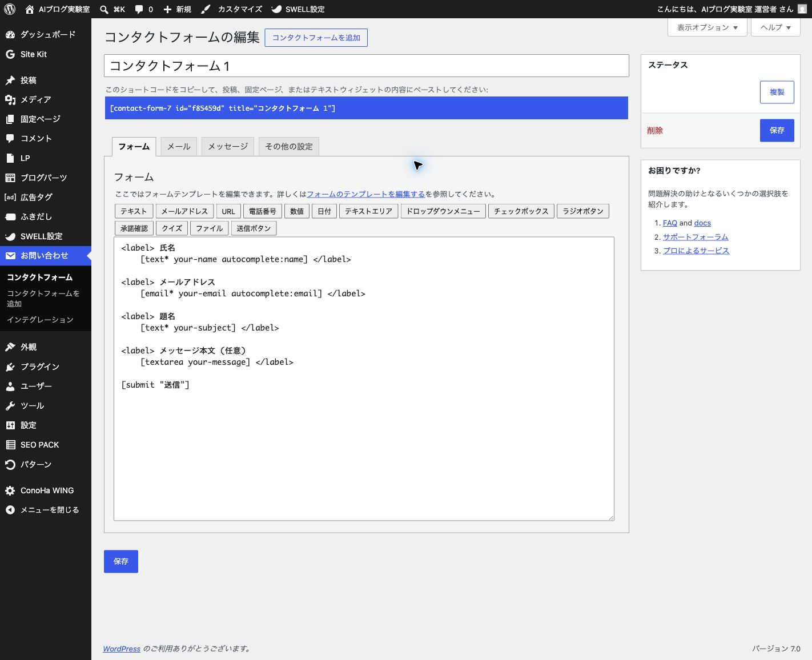Click the ダッシュボード gauge icon
Image resolution: width=812 pixels, height=660 pixels.
[10, 34]
